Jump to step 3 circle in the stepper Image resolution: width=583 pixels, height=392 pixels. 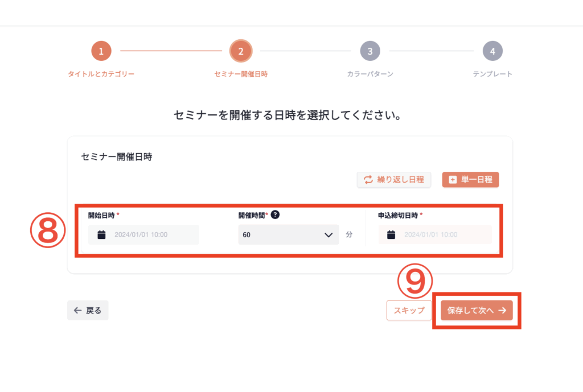[369, 51]
